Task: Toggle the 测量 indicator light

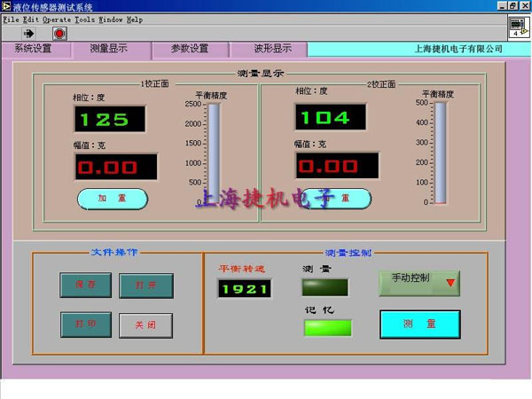Action: click(325, 287)
